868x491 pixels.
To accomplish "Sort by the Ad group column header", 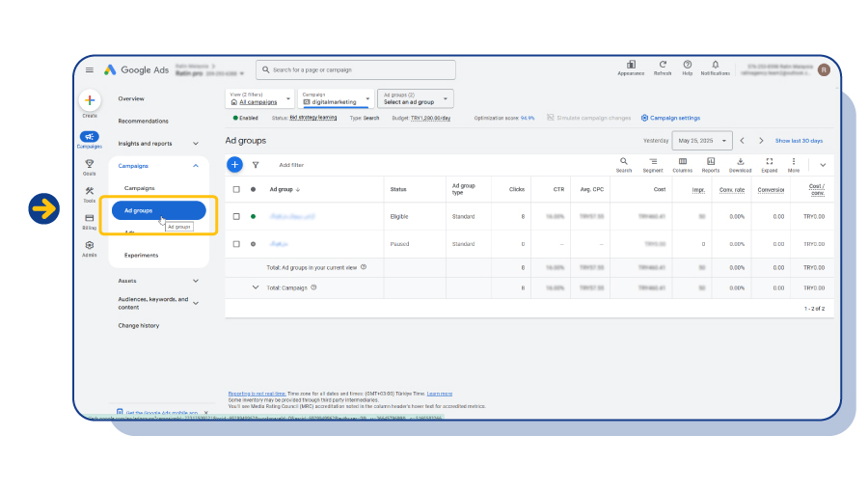I will pos(285,189).
